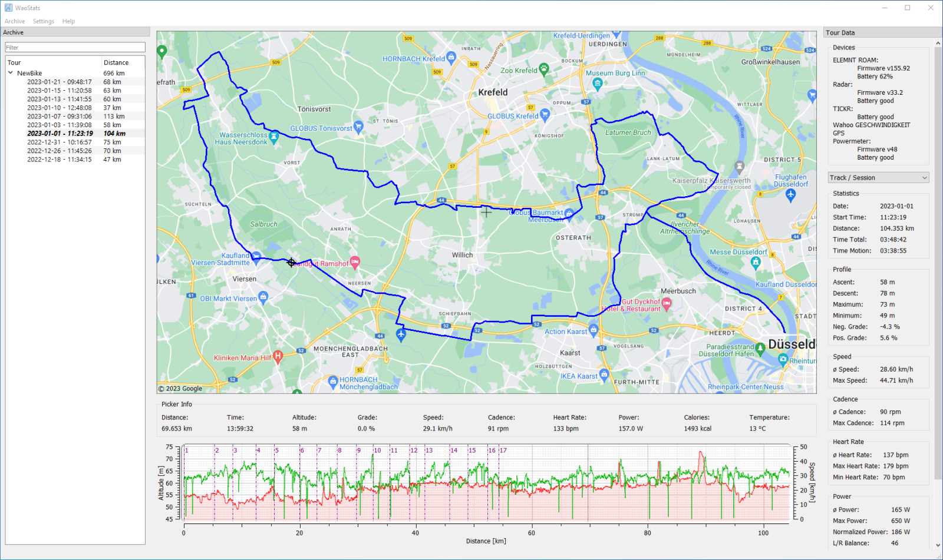Sort tours by the Distance column header
The width and height of the screenshot is (943, 560).
(123, 62)
